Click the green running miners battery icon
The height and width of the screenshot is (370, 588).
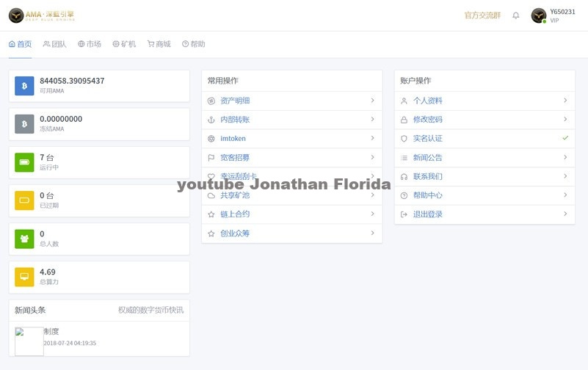(24, 162)
